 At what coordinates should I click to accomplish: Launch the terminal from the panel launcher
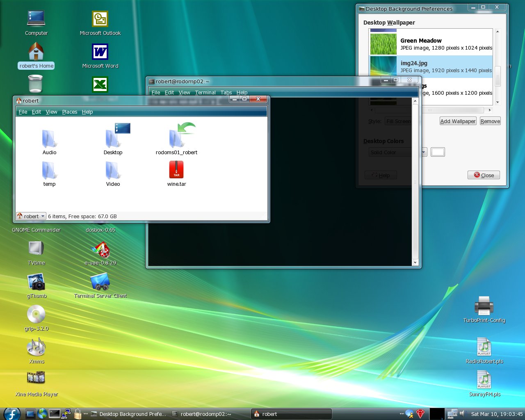pyautogui.click(x=54, y=414)
